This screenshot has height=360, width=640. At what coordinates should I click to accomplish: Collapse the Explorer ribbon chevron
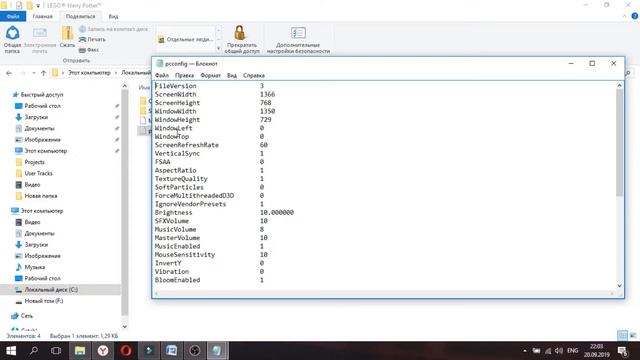point(624,16)
